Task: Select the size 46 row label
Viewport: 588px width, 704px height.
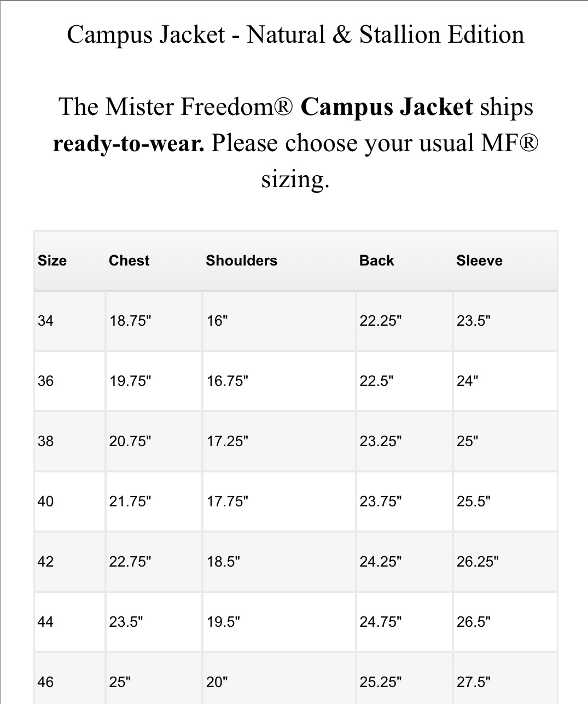Action: coord(46,682)
